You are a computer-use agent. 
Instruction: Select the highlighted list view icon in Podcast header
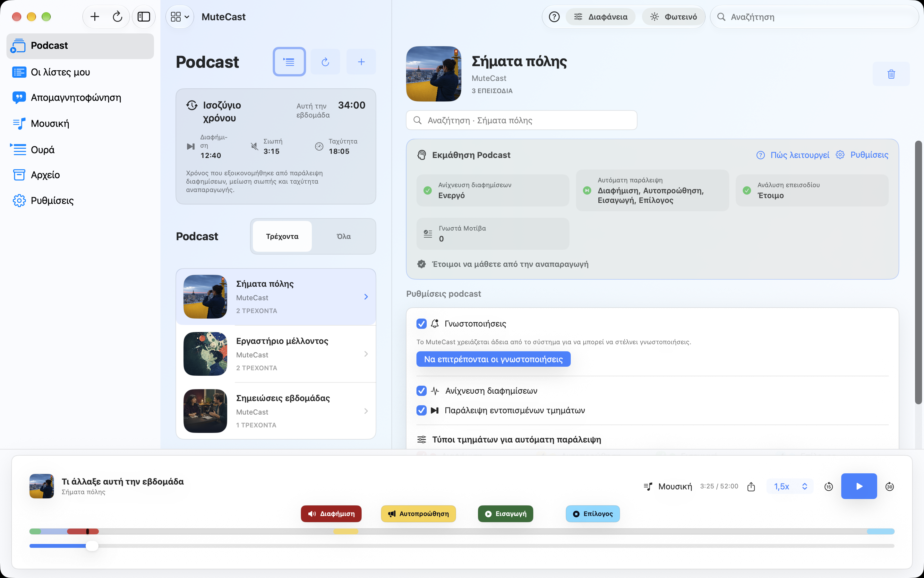pyautogui.click(x=289, y=62)
